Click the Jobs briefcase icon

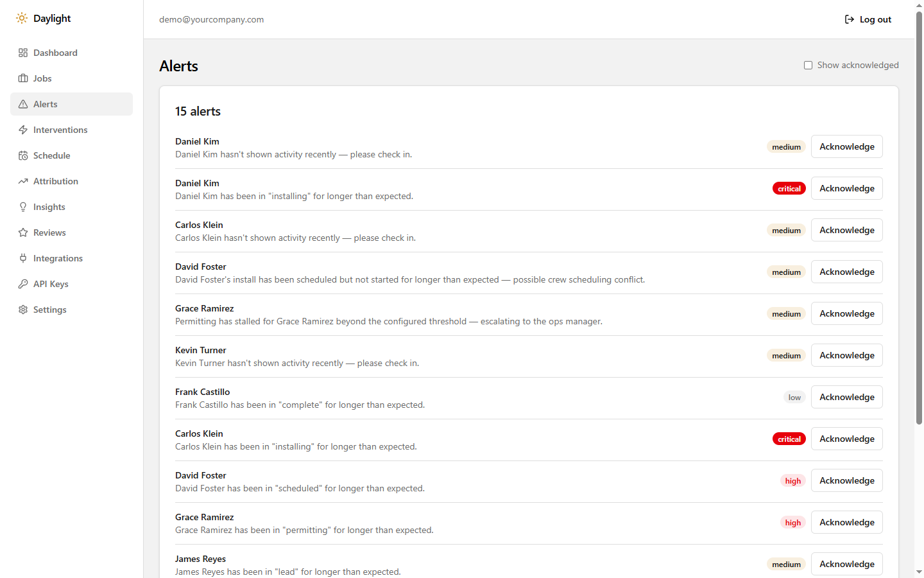coord(23,78)
